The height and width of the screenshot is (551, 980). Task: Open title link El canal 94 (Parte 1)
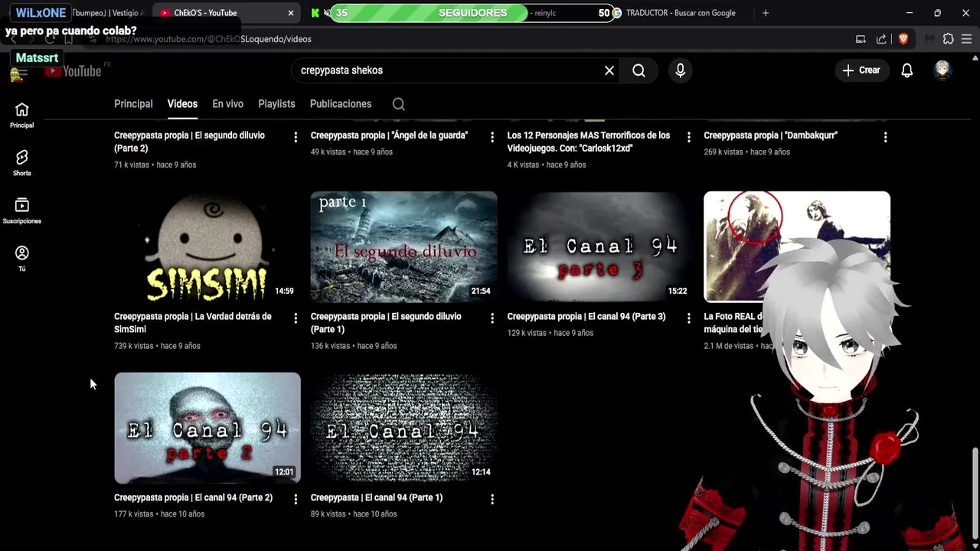(377, 497)
